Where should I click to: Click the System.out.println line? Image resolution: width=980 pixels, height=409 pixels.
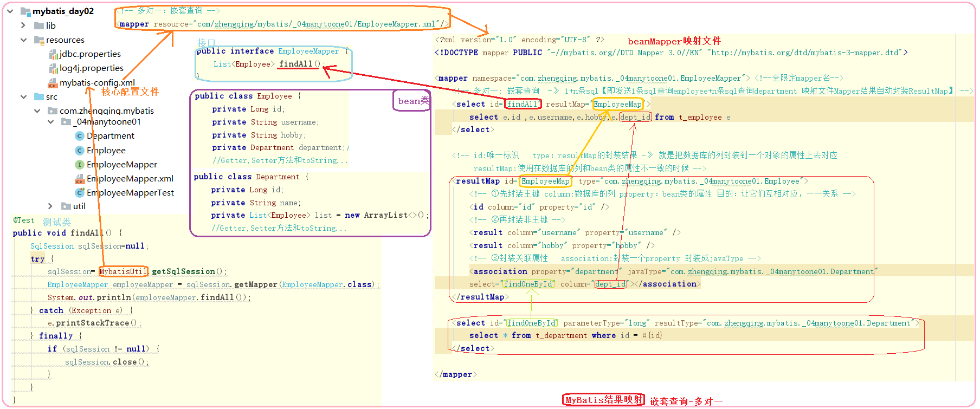pos(149,297)
